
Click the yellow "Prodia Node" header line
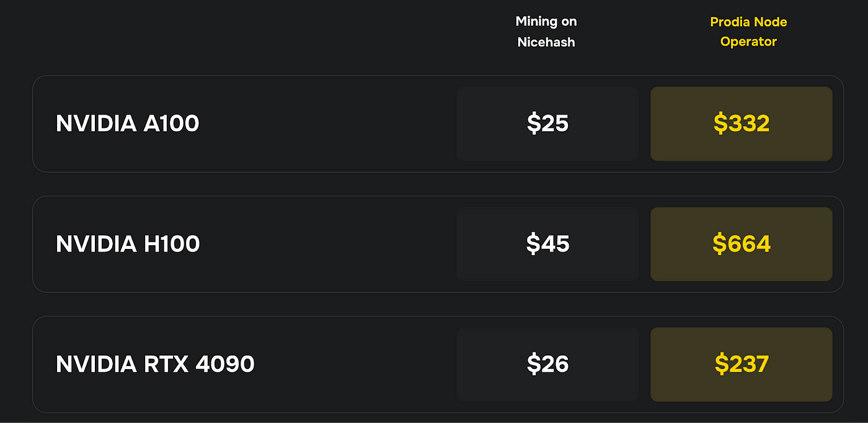pyautogui.click(x=748, y=22)
